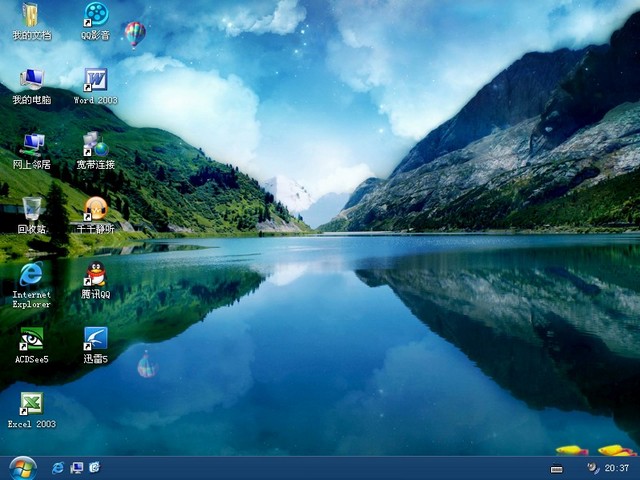Open the 腾讯QQ penguin shortcut
This screenshot has width=640, height=480.
[x=95, y=274]
